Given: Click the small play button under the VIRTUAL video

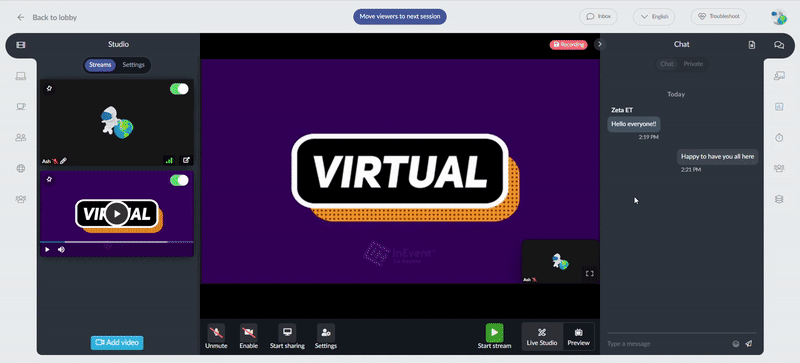Looking at the screenshot, I should [47, 250].
